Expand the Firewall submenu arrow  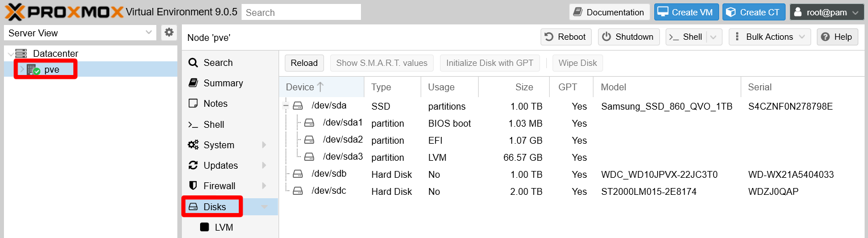[264, 186]
